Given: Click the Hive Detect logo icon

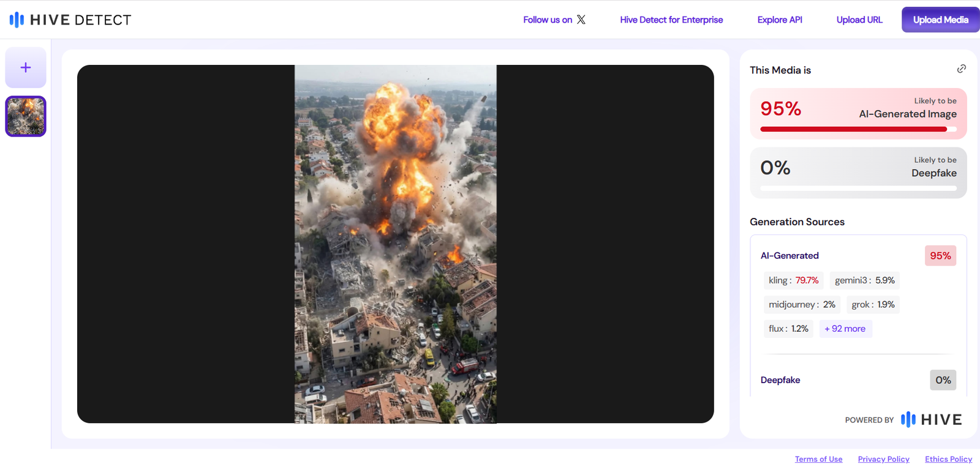Looking at the screenshot, I should [x=17, y=20].
